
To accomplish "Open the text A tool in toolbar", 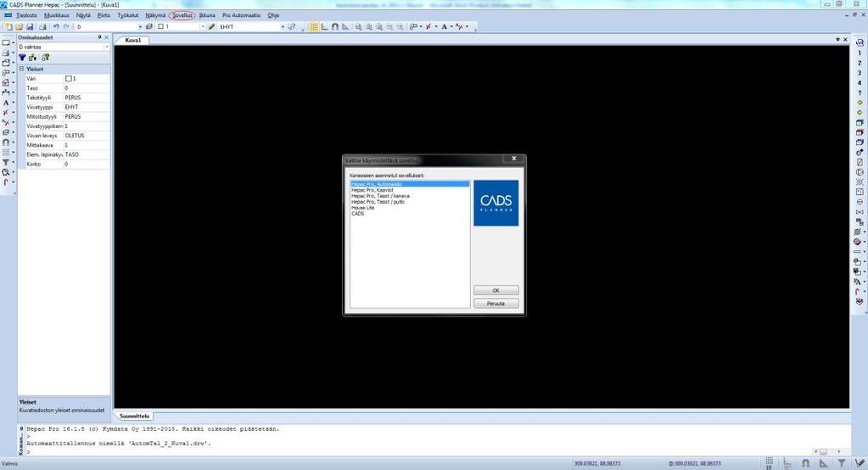I will (444, 26).
